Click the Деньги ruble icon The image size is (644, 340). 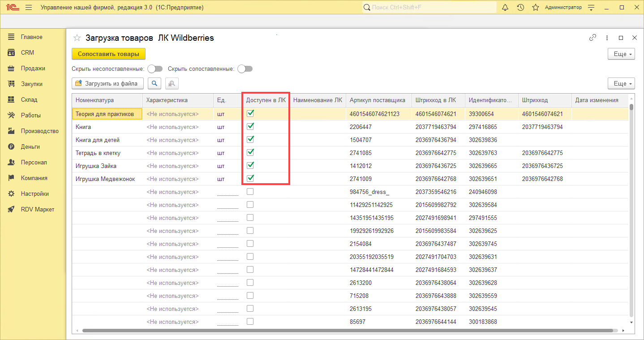click(12, 146)
